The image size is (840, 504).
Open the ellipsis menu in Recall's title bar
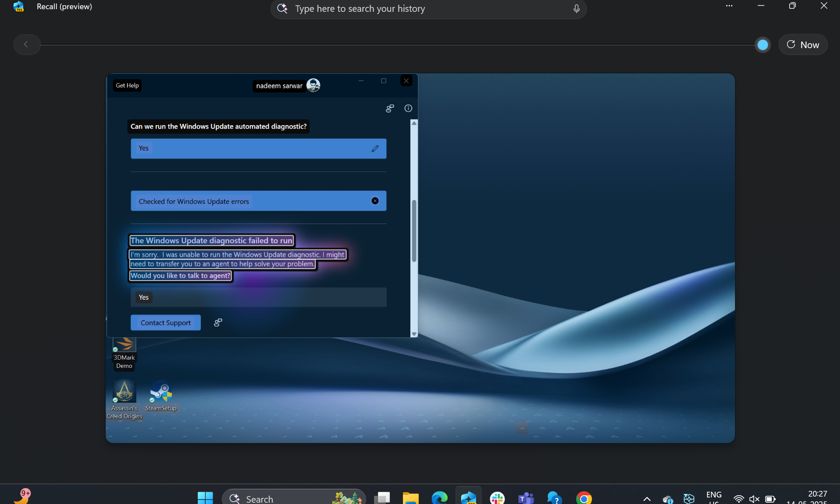729,6
